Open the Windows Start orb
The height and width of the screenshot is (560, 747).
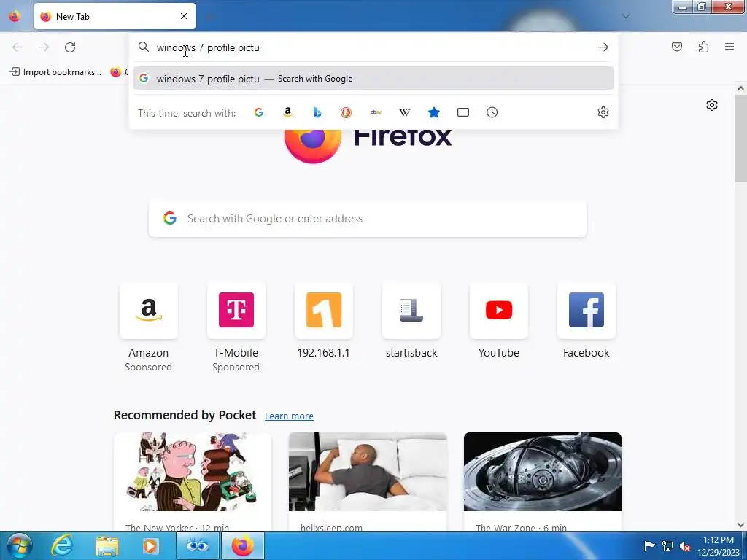(x=19, y=545)
